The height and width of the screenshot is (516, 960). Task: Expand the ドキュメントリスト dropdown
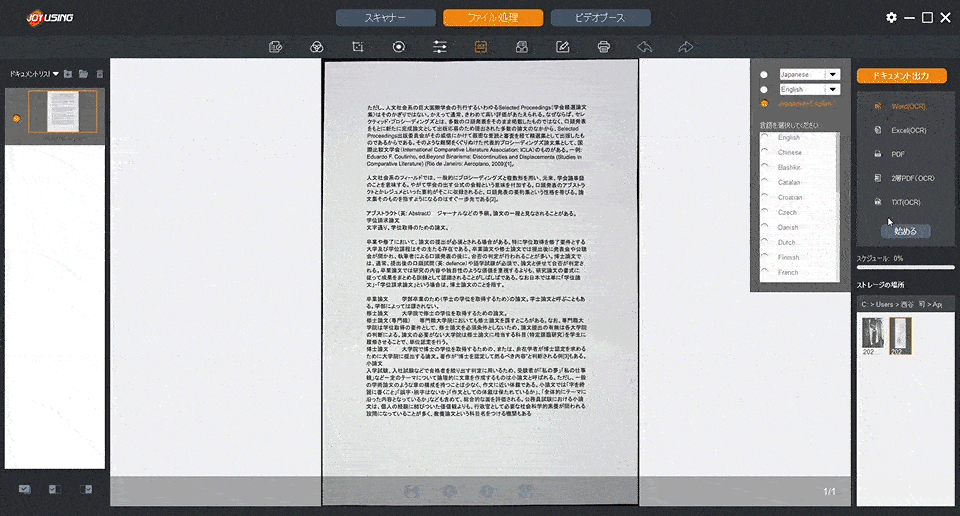56,74
